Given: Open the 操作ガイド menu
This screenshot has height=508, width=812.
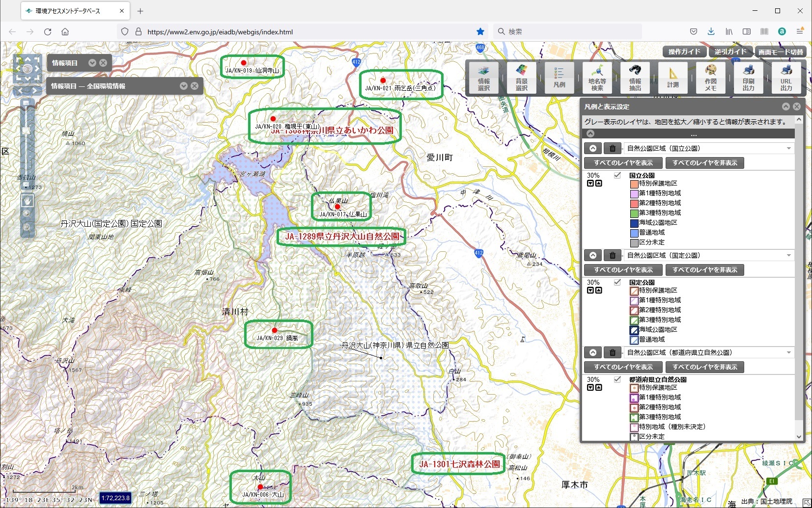Looking at the screenshot, I should 684,52.
